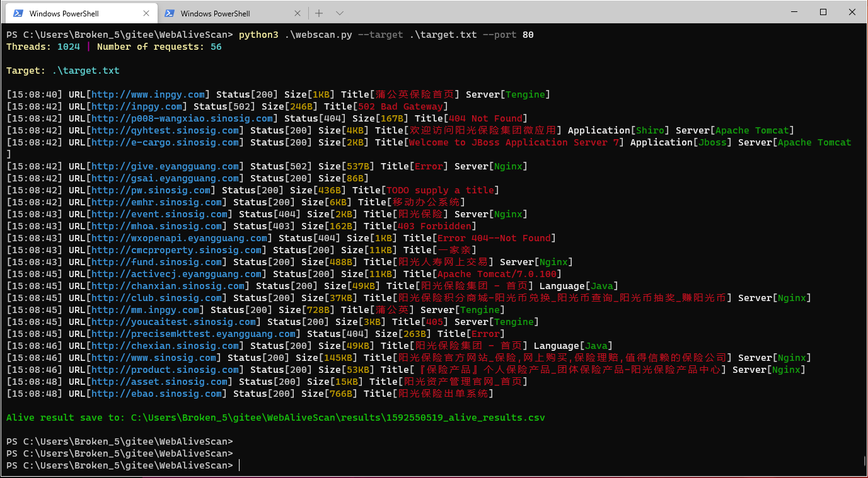Click the saved alive_results.csv path
Image resolution: width=868 pixels, height=478 pixels.
tap(338, 418)
